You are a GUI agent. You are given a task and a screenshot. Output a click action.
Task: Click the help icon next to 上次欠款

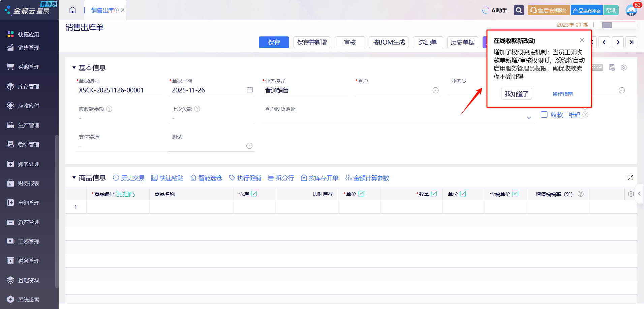(x=197, y=109)
